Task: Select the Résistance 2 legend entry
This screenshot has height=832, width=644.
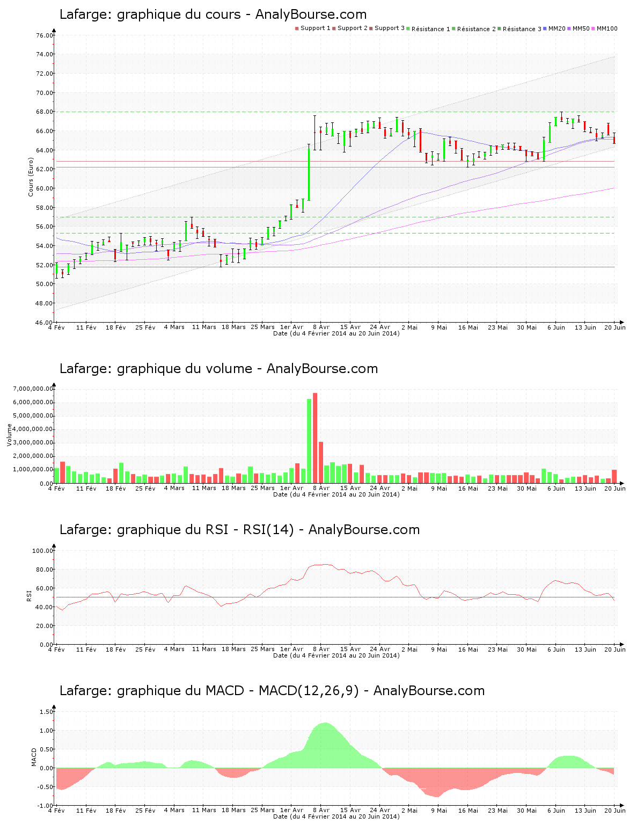Action: click(x=474, y=28)
